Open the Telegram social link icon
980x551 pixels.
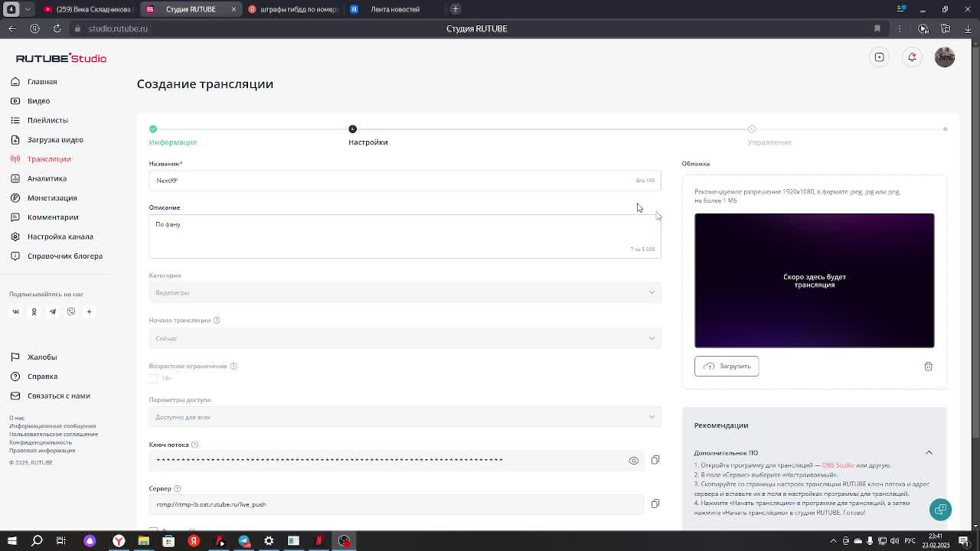53,311
